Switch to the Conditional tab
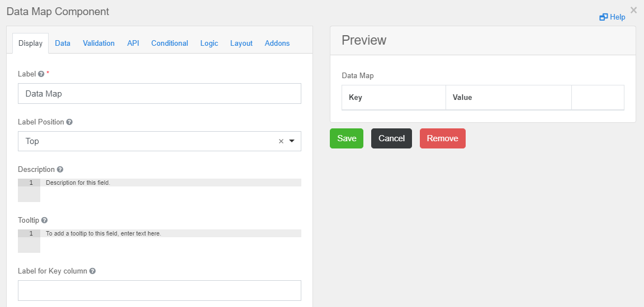 coord(169,43)
